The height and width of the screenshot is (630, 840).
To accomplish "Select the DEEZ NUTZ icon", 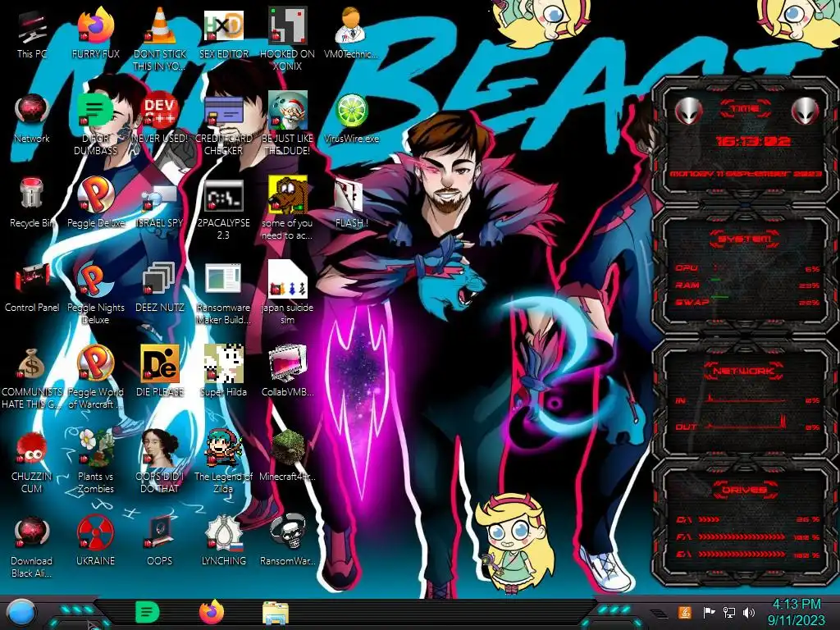I will click(x=159, y=280).
